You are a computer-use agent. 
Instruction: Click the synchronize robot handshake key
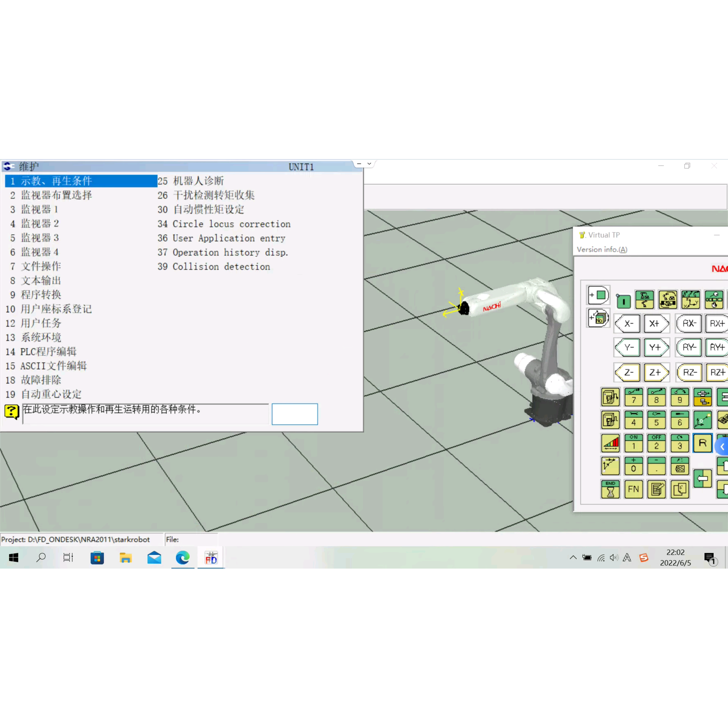[x=668, y=300]
